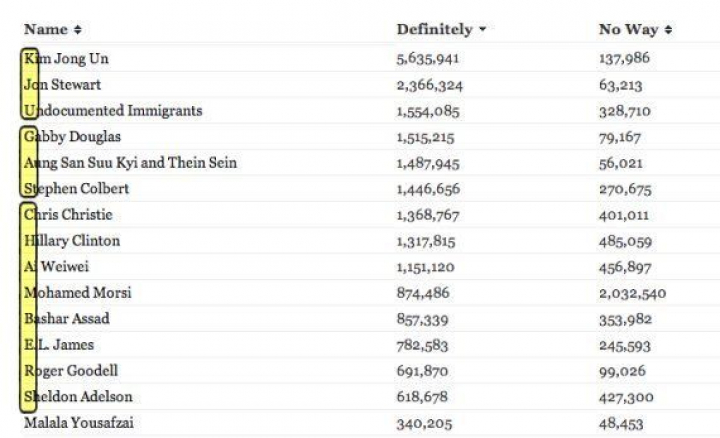Click Sheldon Adelson's No Way count 427,300
The image size is (720, 438).
click(x=626, y=397)
